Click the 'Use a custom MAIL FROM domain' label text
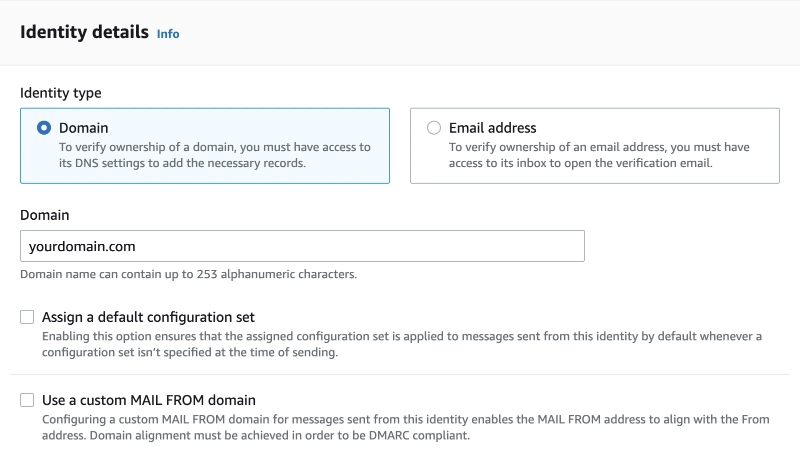The width and height of the screenshot is (800, 467). pyautogui.click(x=148, y=400)
